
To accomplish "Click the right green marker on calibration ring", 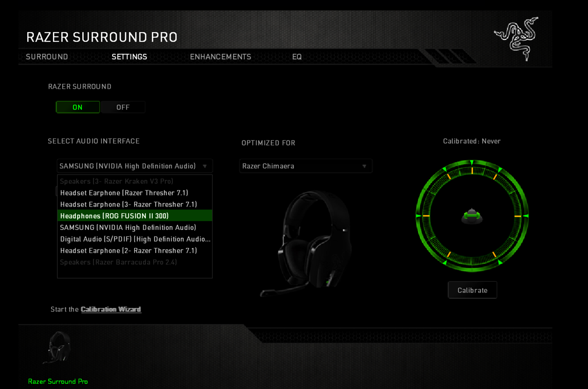I will (x=526, y=216).
